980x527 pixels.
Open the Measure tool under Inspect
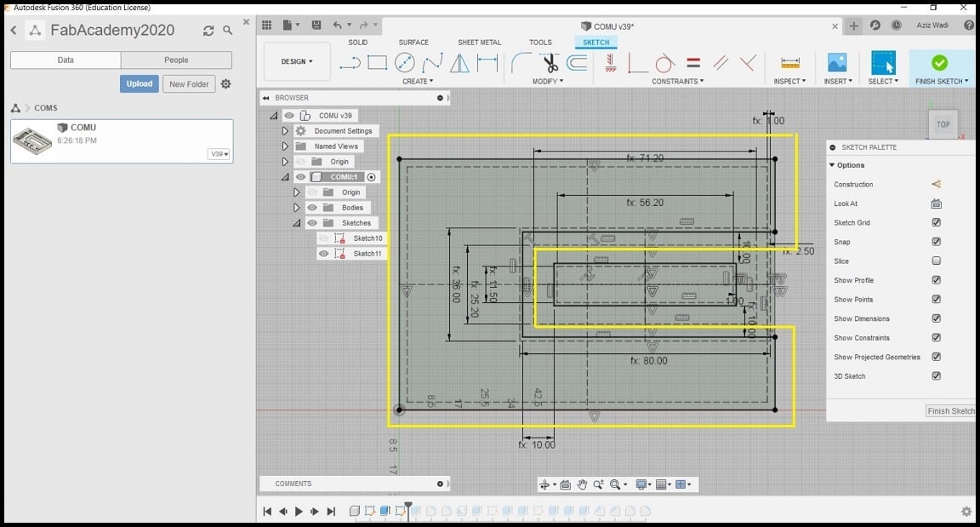(790, 63)
